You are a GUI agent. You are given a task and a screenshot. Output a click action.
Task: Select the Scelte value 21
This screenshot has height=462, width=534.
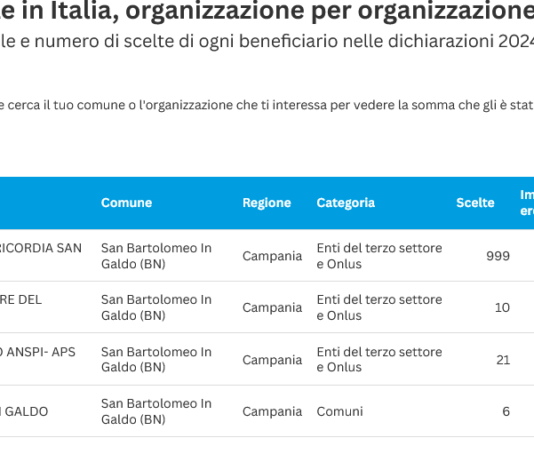tap(503, 360)
